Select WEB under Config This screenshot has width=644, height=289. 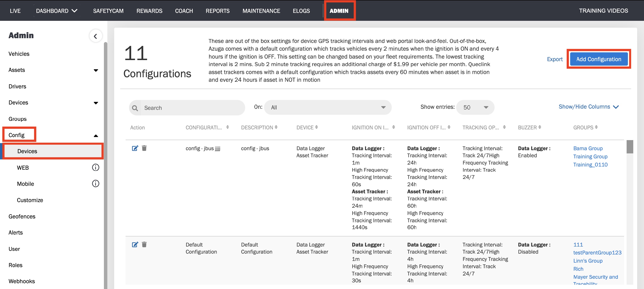click(x=23, y=168)
